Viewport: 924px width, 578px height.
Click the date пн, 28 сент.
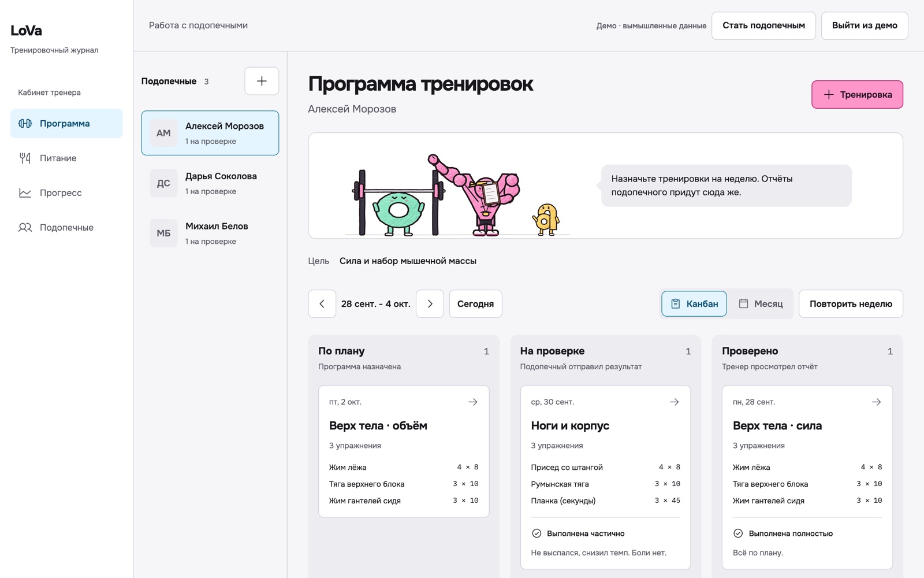click(x=754, y=402)
